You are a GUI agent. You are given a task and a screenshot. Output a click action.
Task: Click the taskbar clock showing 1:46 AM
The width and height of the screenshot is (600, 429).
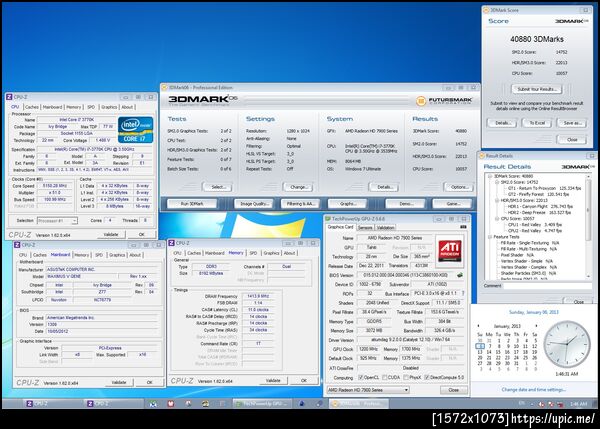(578, 404)
